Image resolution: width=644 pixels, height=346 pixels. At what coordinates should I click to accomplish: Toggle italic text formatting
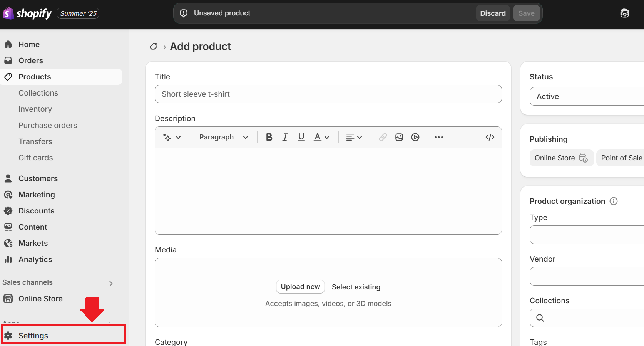[285, 137]
